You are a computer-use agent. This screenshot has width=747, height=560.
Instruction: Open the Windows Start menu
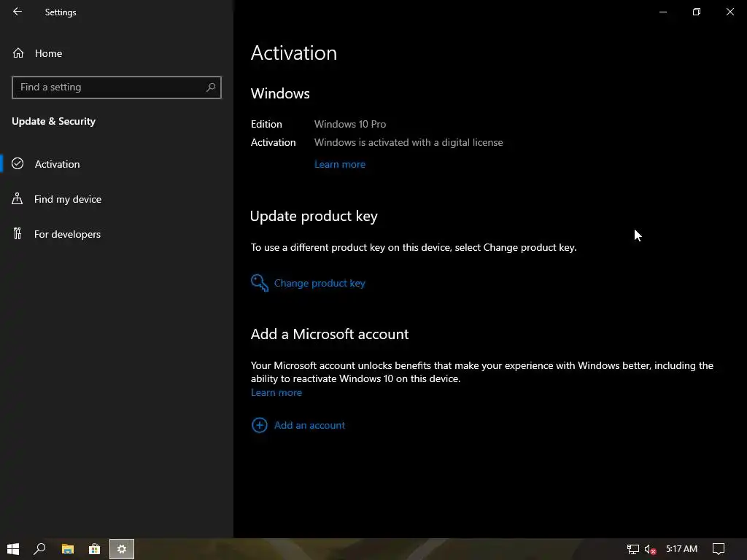(x=13, y=549)
